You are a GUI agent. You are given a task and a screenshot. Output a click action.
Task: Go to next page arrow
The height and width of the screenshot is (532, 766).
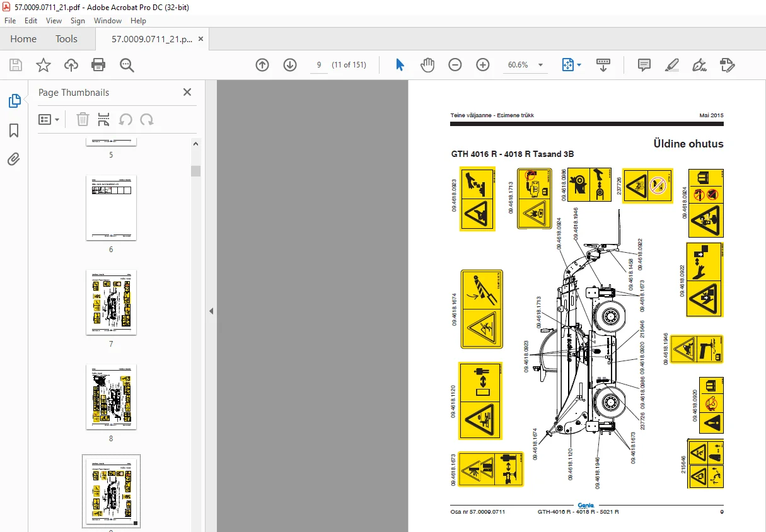(x=290, y=65)
